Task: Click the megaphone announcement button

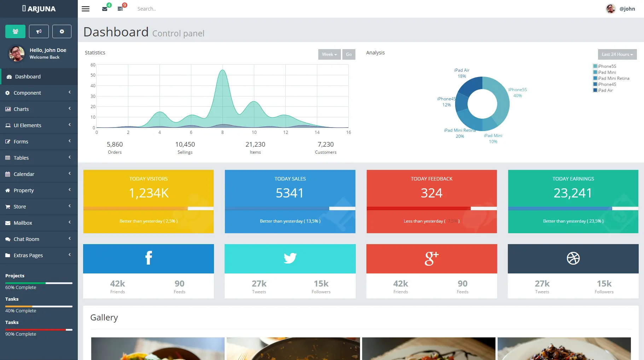Action: (39, 31)
